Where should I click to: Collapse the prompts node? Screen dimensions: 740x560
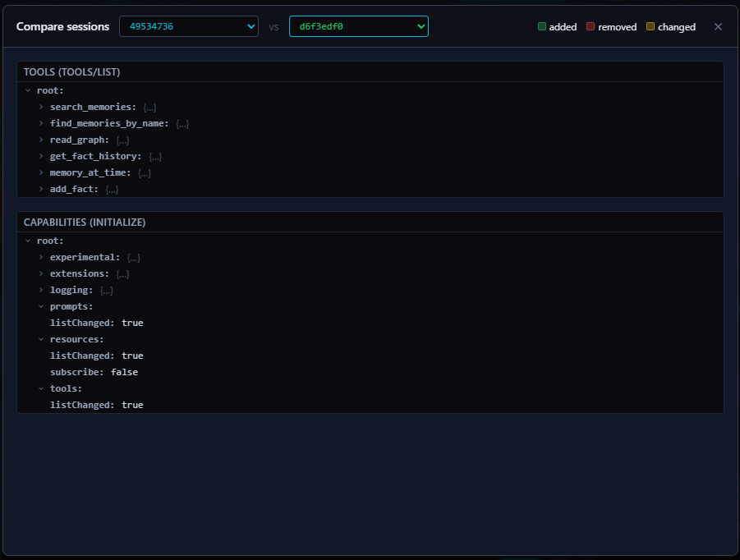point(41,306)
